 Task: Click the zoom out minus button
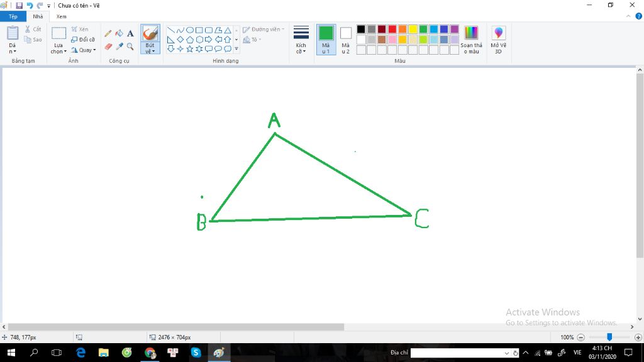pos(580,337)
